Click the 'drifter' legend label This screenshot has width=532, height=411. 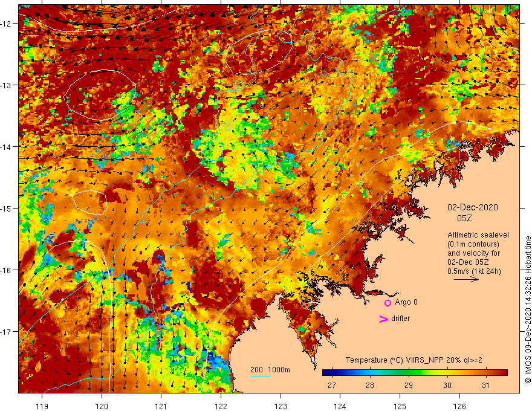[400, 319]
